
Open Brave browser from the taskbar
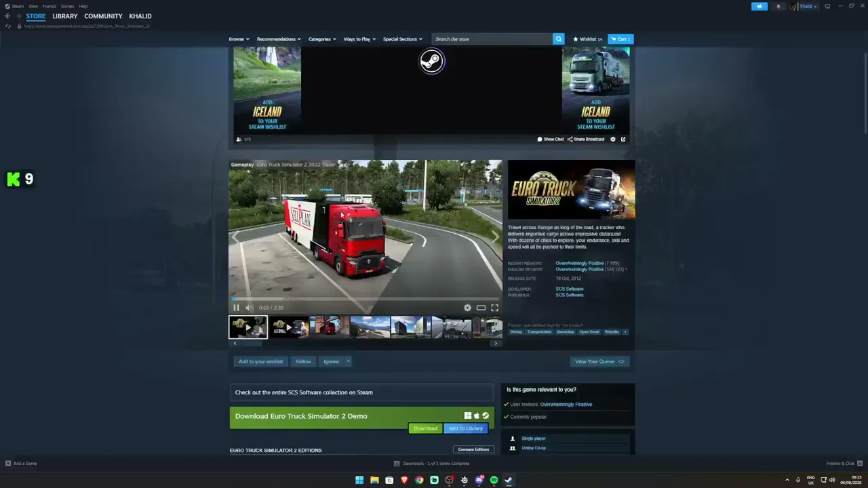[x=404, y=480]
